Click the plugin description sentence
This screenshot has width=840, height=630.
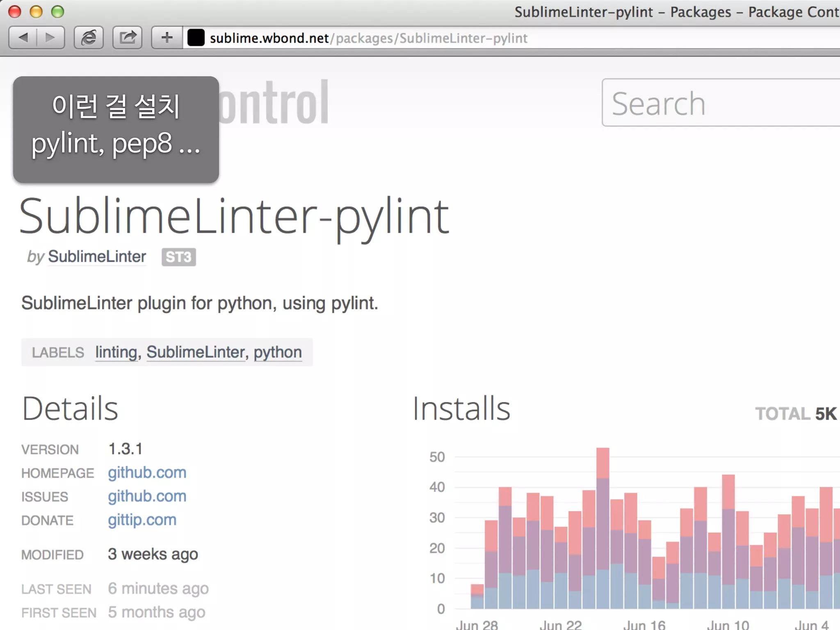pos(200,304)
